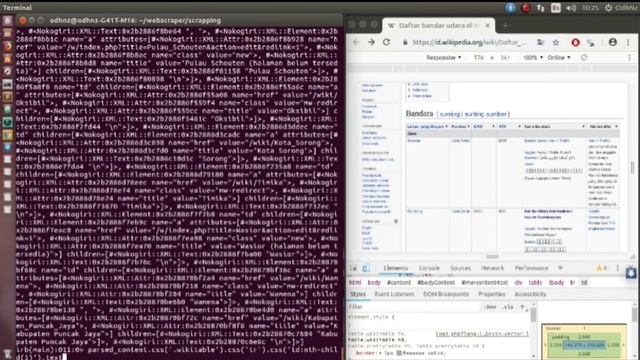This screenshot has width=640, height=360.
Task: Select the DOM Breakpoints sidebar tab
Action: click(x=446, y=294)
